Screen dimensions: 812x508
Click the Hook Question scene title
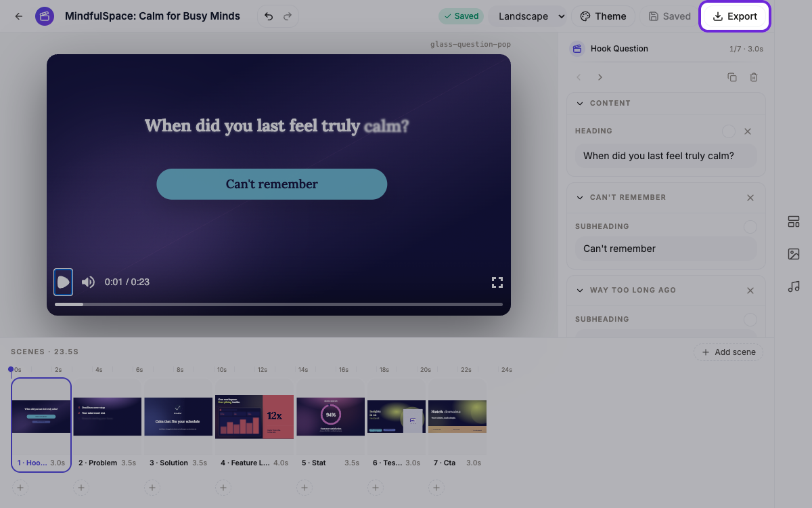619,49
